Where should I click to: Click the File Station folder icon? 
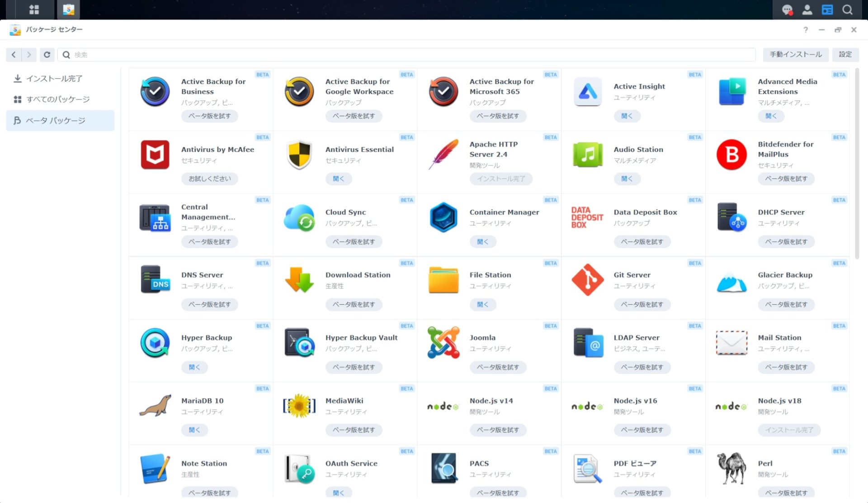(443, 280)
